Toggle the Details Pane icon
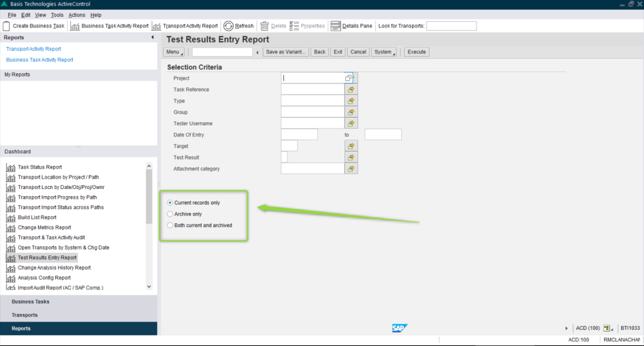Viewport: 644px width, 346px height. click(x=336, y=26)
